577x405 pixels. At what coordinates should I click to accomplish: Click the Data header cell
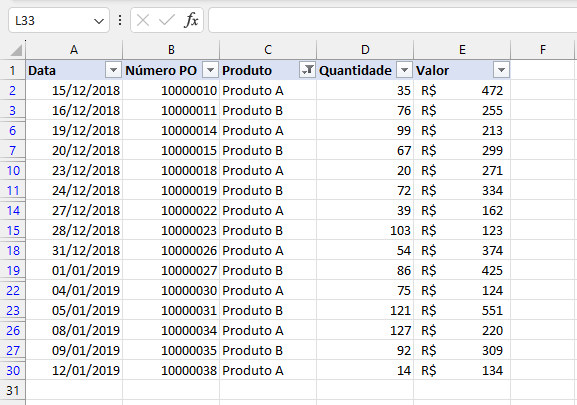pyautogui.click(x=74, y=70)
